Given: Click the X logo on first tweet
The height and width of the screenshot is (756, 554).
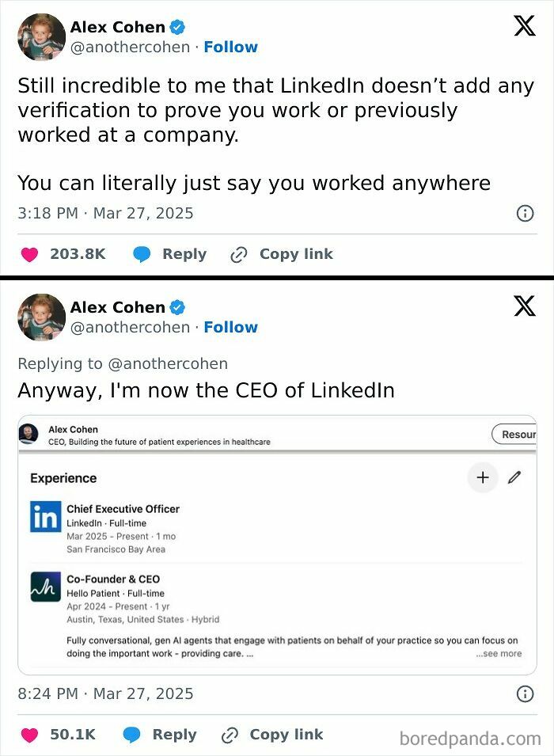Looking at the screenshot, I should pos(524,26).
